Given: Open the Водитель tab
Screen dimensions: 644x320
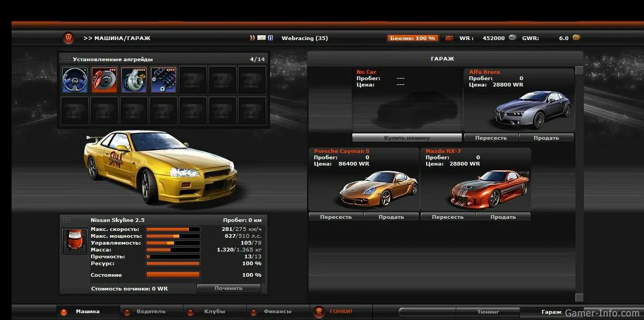Looking at the screenshot, I should [151, 312].
